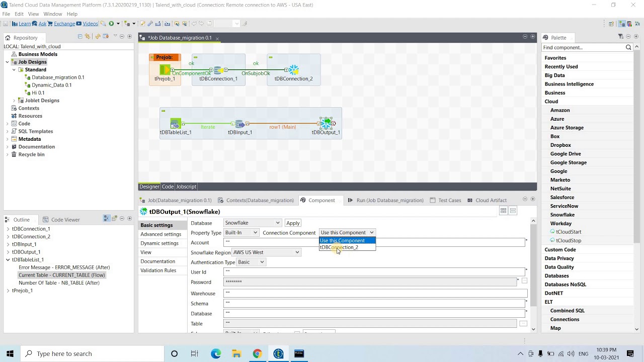Open the Window menu
The height and width of the screenshot is (362, 644).
(52, 14)
